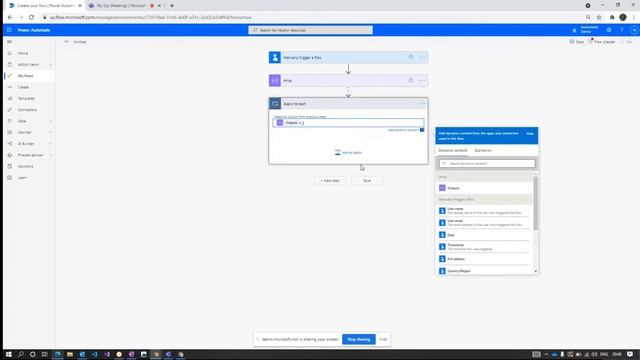The width and height of the screenshot is (640, 360).
Task: Open the app launcher waffle icon
Action: pyautogui.click(x=9, y=30)
